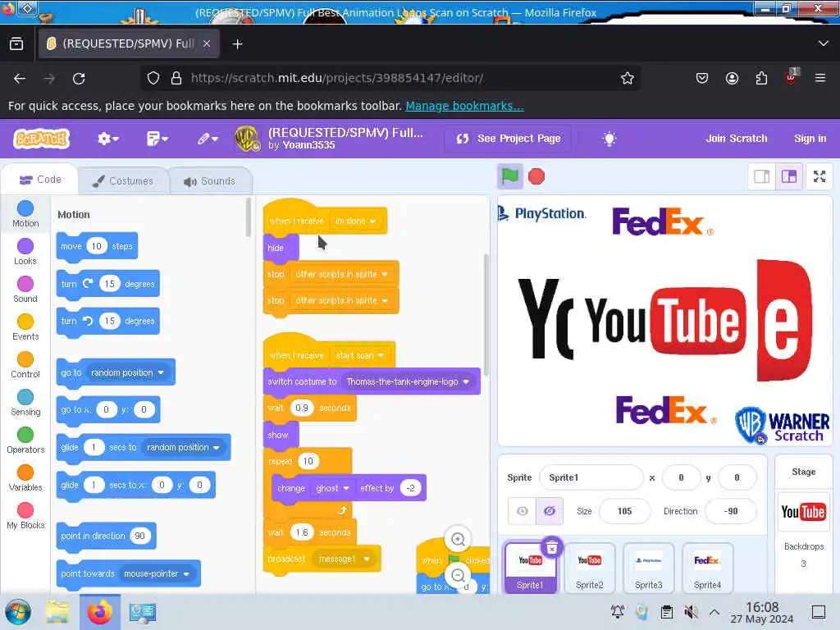Screen dimensions: 840x630
Task: Open Firefox extensions icon
Action: click(x=761, y=79)
